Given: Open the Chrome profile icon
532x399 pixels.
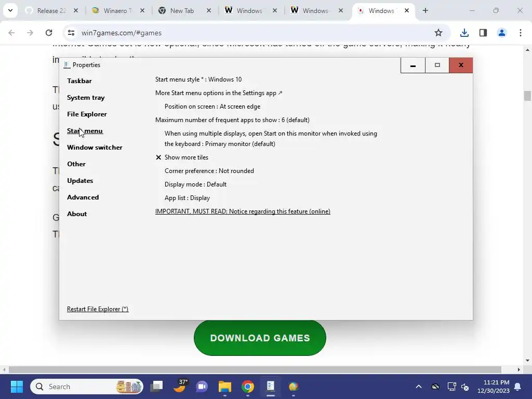Looking at the screenshot, I should click(502, 33).
